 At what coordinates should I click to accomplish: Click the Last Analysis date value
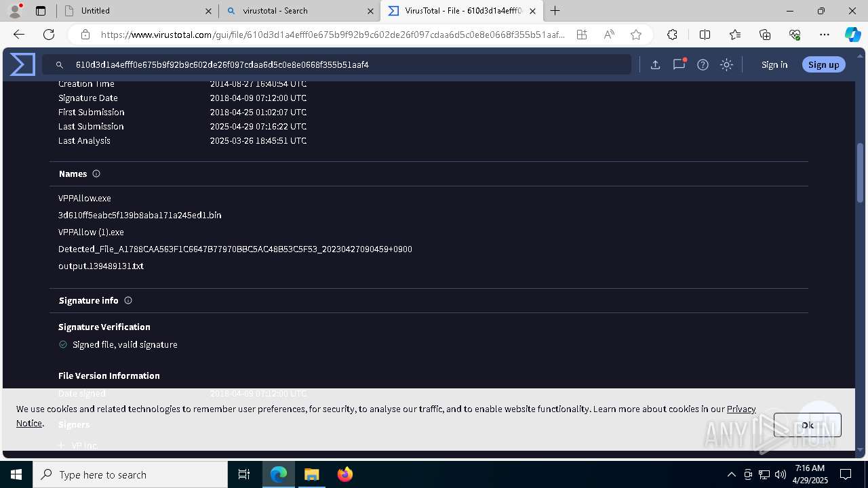[x=258, y=140]
